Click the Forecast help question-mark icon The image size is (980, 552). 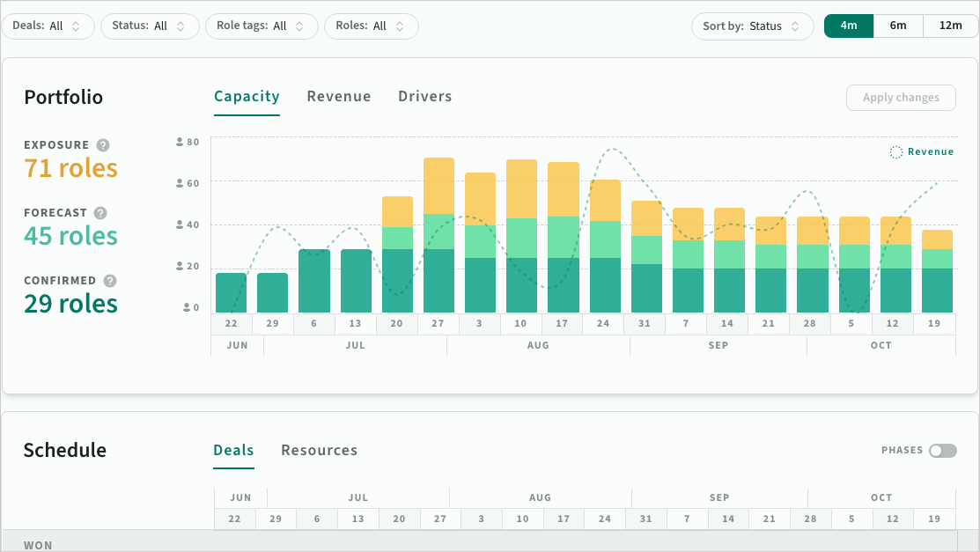(100, 213)
